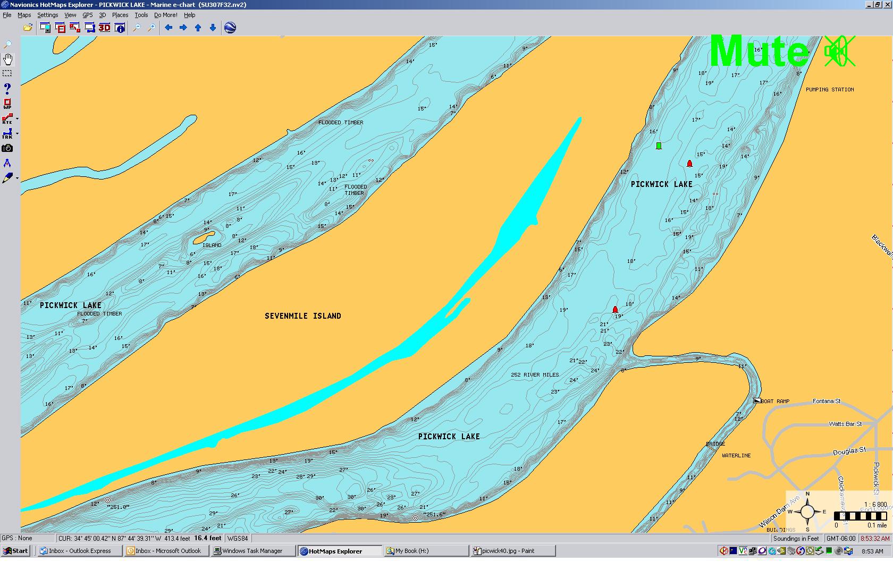The image size is (893, 588).
Task: Expand the TRK track tool dropdown arrow
Action: point(17,134)
